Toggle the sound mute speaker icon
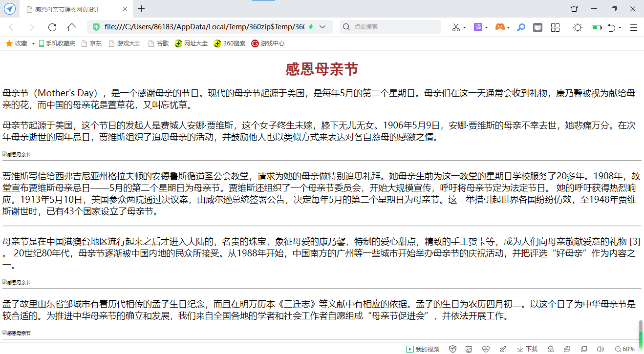 point(601,349)
